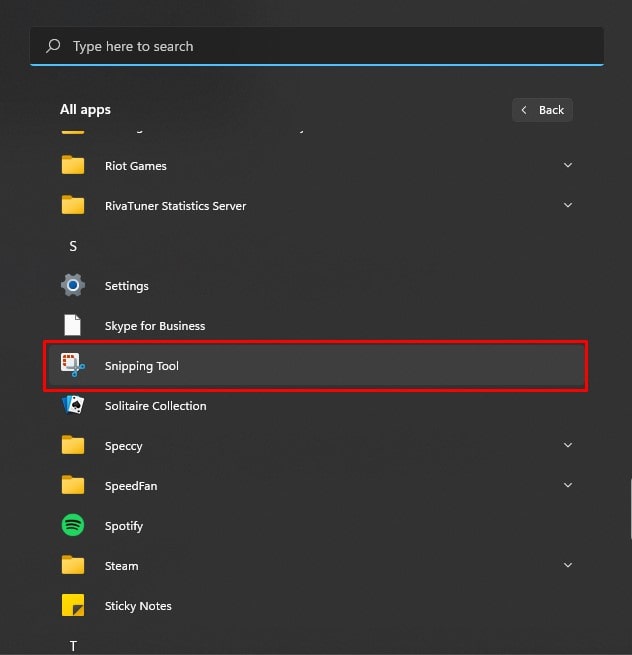Select the Spotify label
Screen dimensions: 632x655
coord(124,526)
